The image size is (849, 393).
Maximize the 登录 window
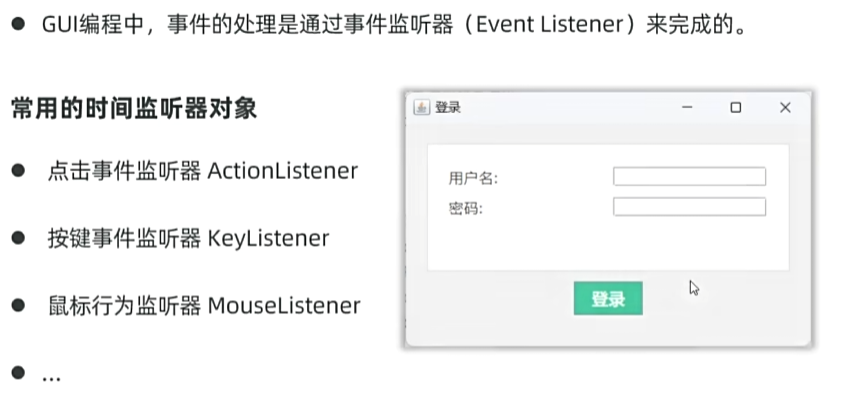point(735,107)
